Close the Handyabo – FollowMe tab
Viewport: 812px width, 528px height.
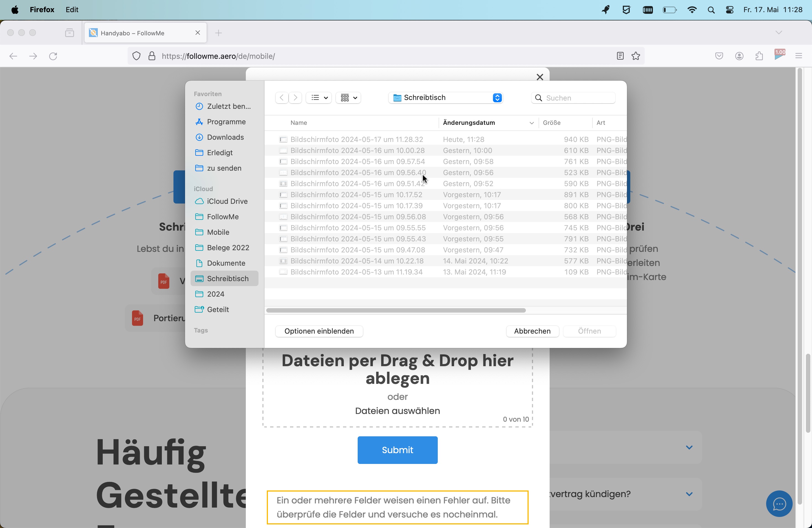(197, 33)
